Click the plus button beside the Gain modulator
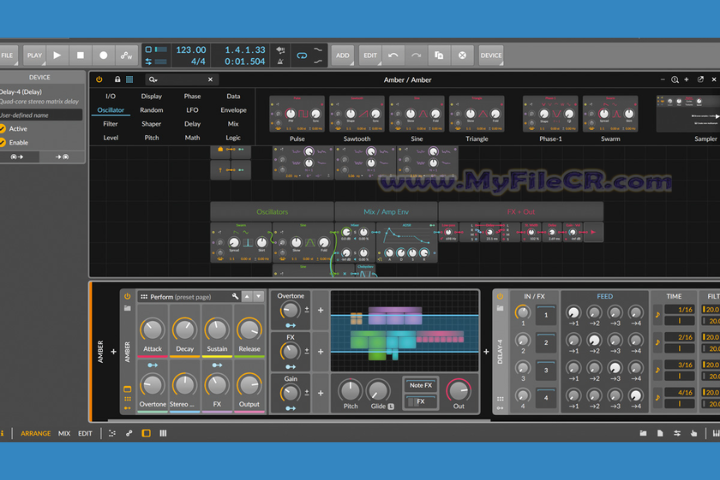The image size is (720, 480). coord(321,393)
